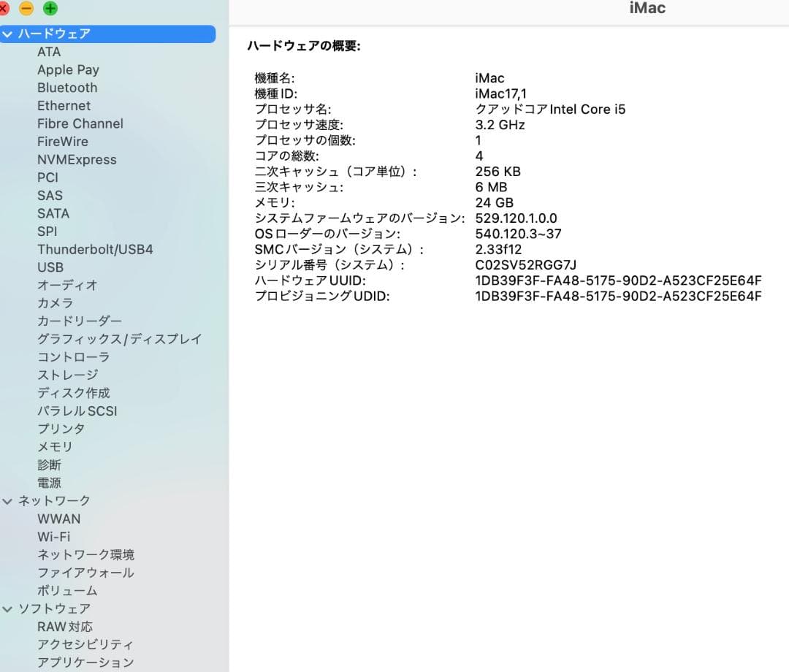Collapse the ソフトウェア section
This screenshot has height=672, width=789.
(x=7, y=608)
